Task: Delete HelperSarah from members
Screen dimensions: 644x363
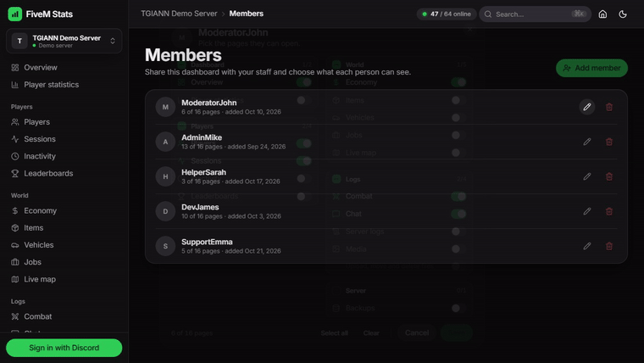Action: (609, 176)
